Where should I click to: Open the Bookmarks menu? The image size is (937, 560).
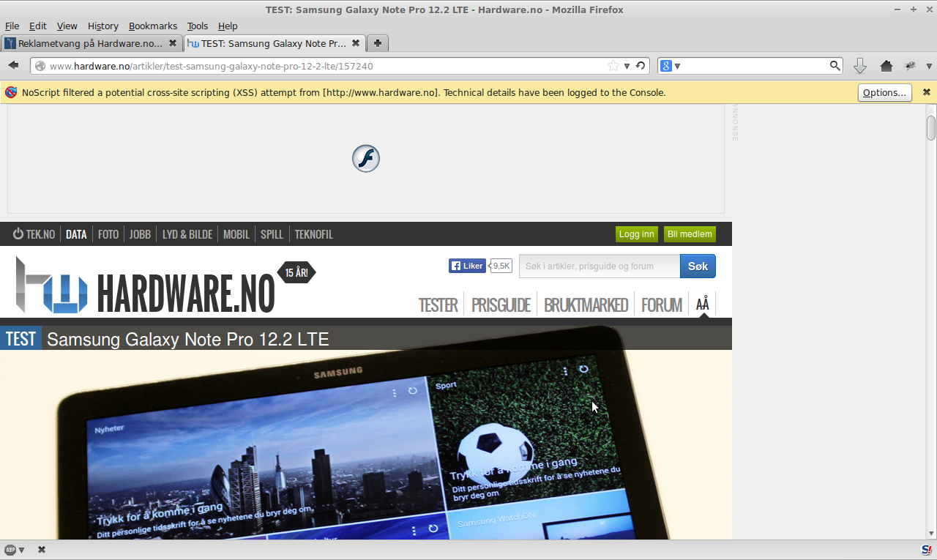pyautogui.click(x=153, y=26)
